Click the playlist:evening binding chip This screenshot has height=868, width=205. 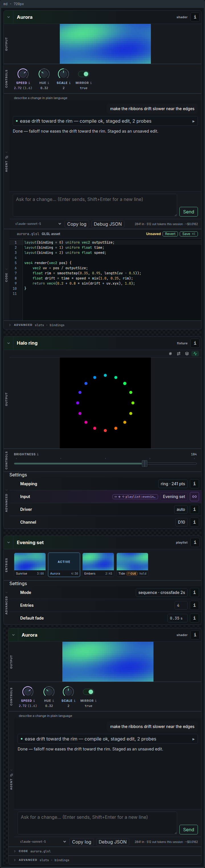(x=135, y=497)
